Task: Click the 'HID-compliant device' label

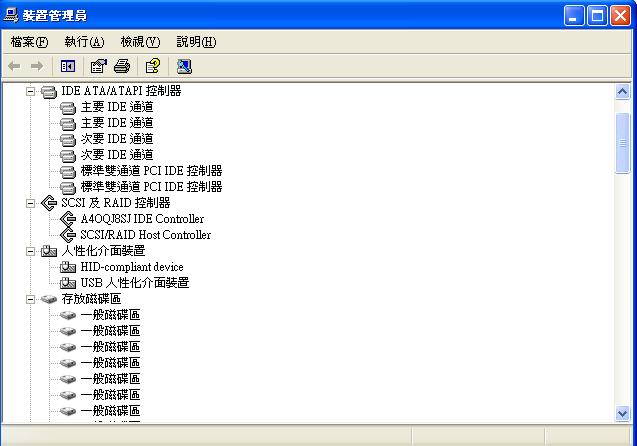Action: point(132,267)
